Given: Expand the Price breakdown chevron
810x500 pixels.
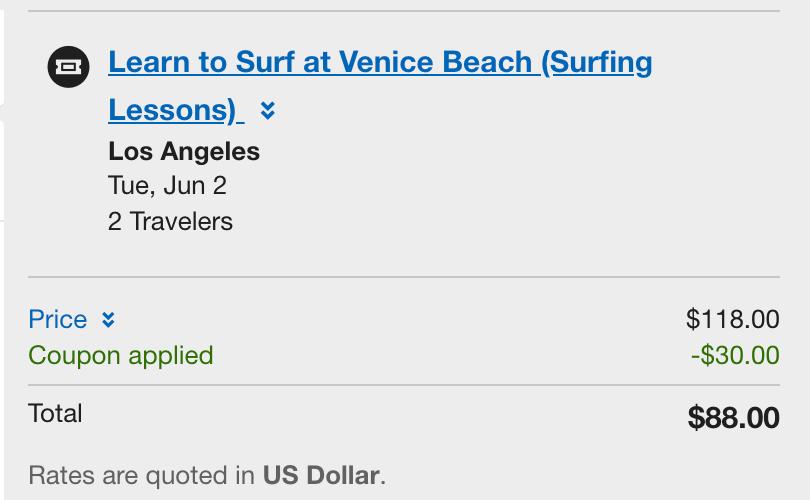Looking at the screenshot, I should point(108,320).
